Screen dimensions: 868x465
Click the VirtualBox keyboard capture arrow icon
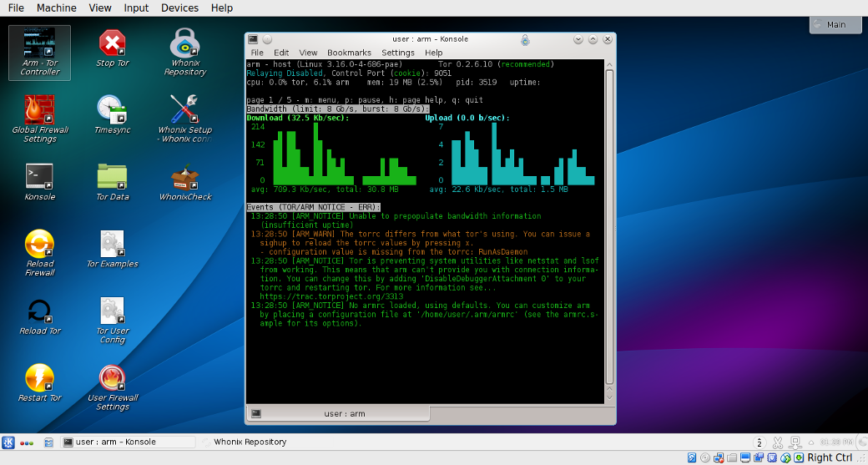pos(798,457)
